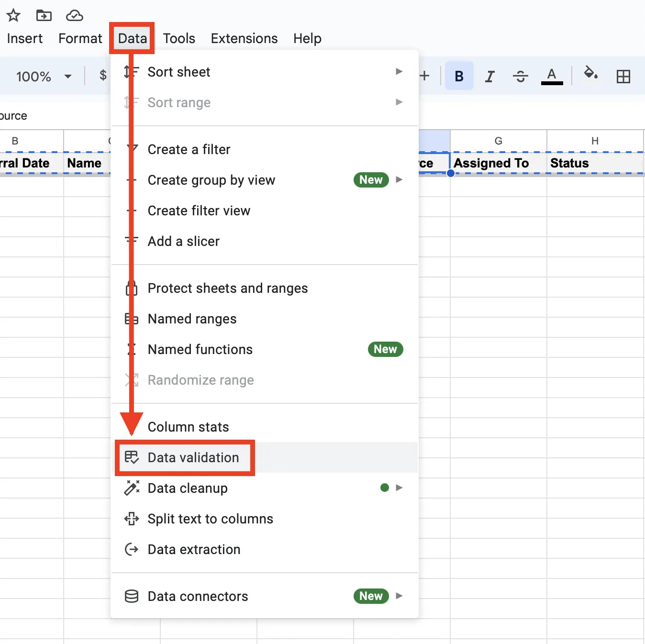Open the Insert menu

(x=25, y=38)
